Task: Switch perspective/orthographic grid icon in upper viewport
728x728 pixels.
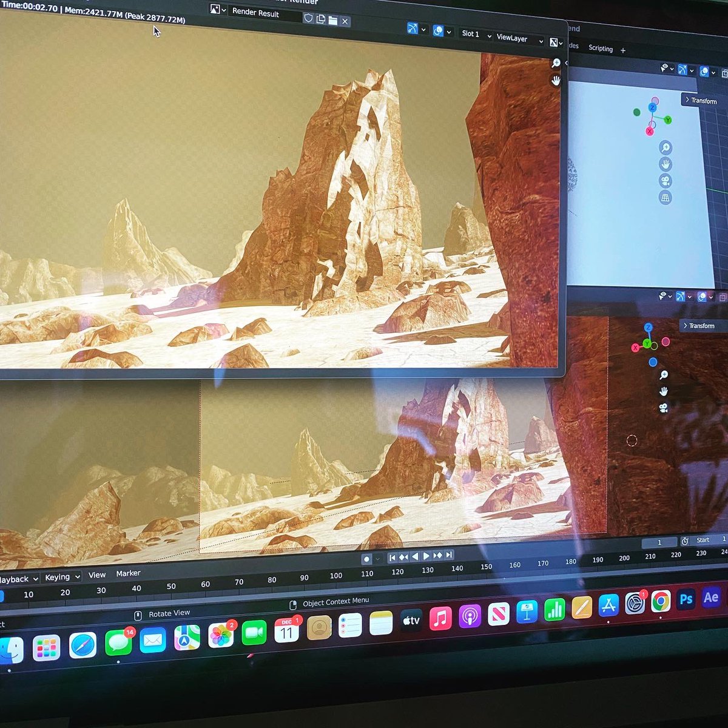Action: pos(665,197)
